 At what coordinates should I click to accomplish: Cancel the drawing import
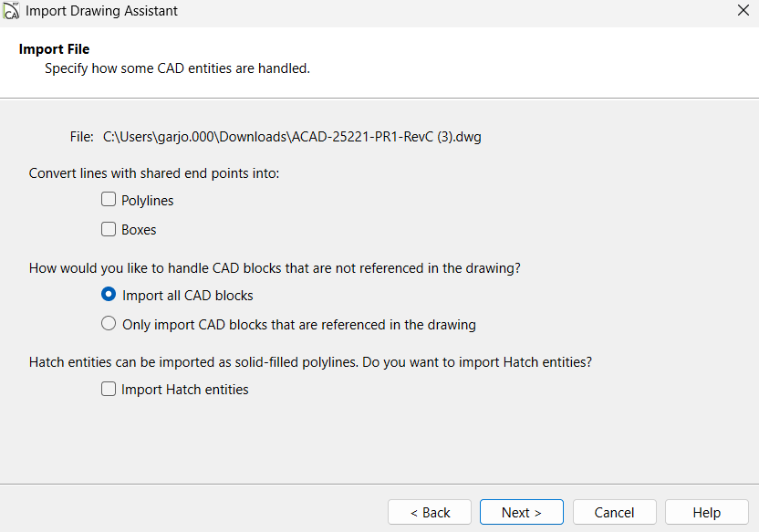[614, 512]
